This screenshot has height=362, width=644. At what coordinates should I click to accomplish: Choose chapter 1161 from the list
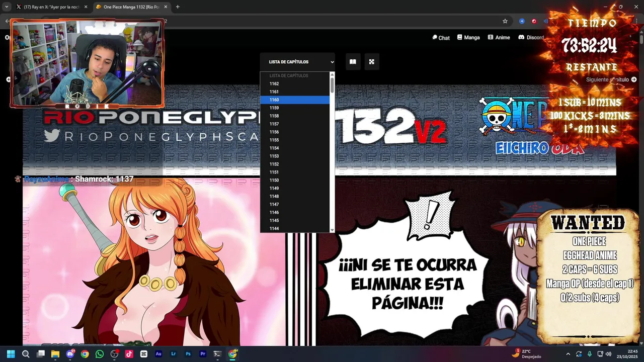tap(295, 92)
